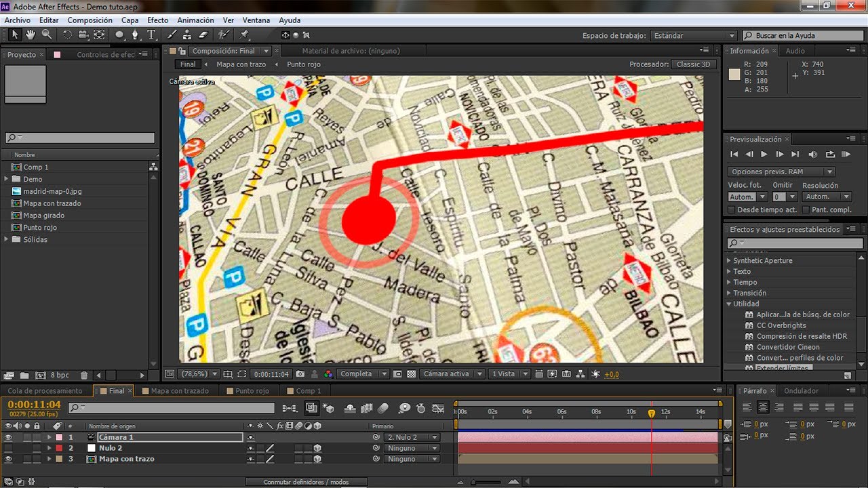
Task: Open 'Opciones previs. RAM' dropdown
Action: click(781, 172)
